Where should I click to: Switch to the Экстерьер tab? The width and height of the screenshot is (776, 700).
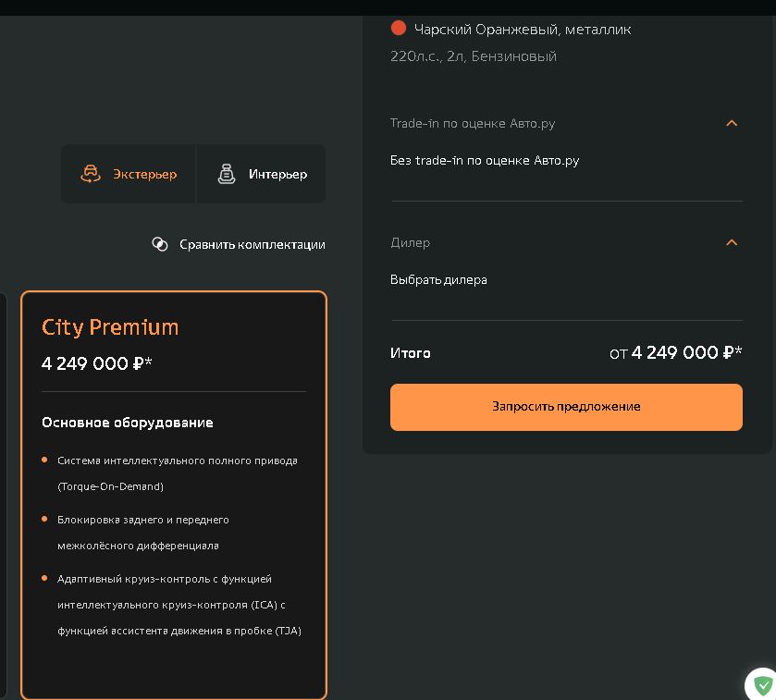pyautogui.click(x=129, y=174)
